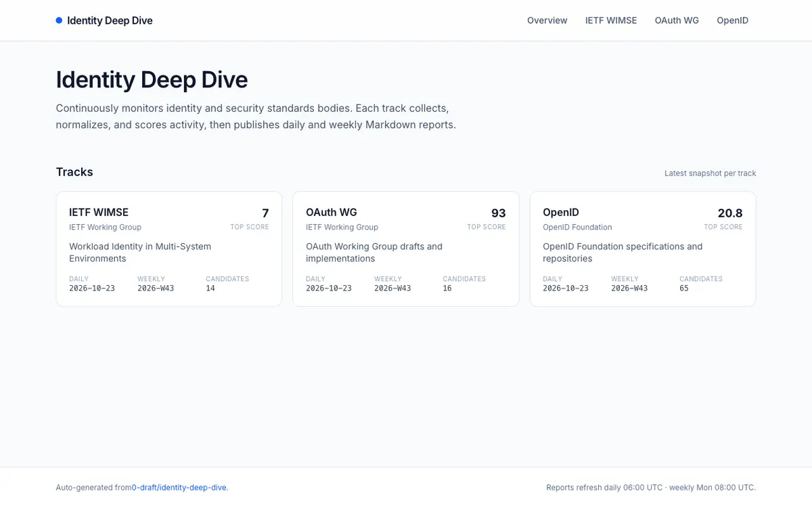Click the Identity Deep Dive page heading

152,79
